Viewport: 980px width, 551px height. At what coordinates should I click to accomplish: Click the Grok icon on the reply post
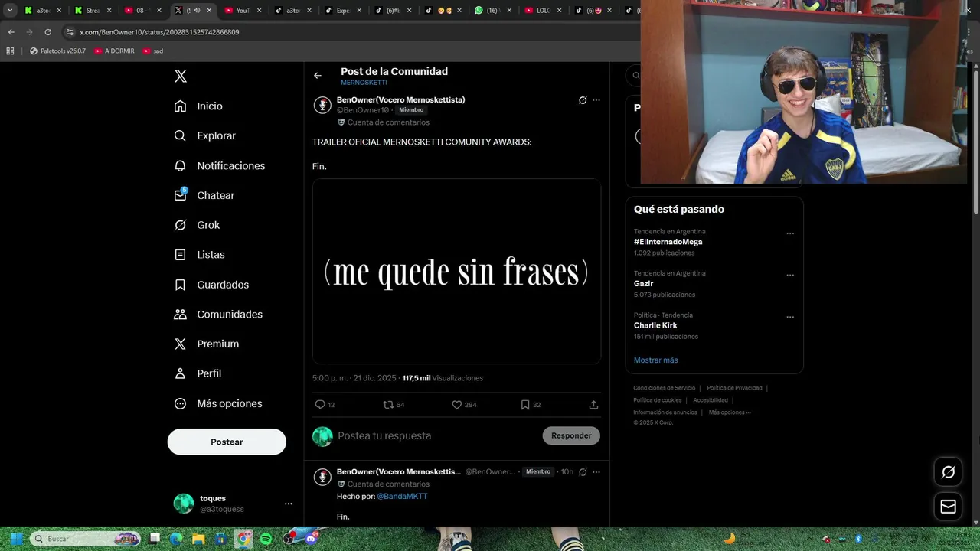coord(583,472)
